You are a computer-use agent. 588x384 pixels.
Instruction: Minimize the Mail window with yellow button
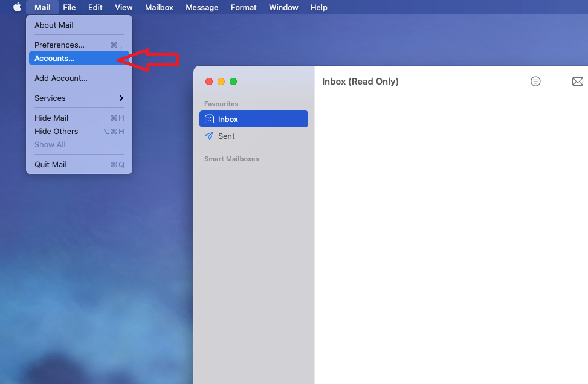221,82
